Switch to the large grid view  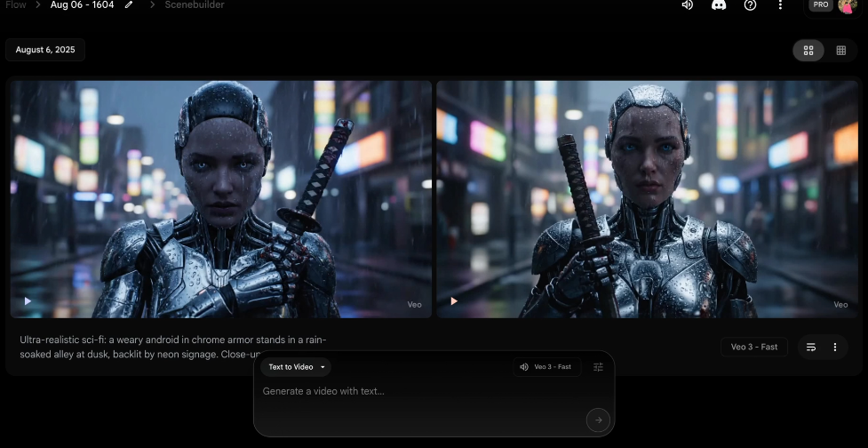(808, 51)
